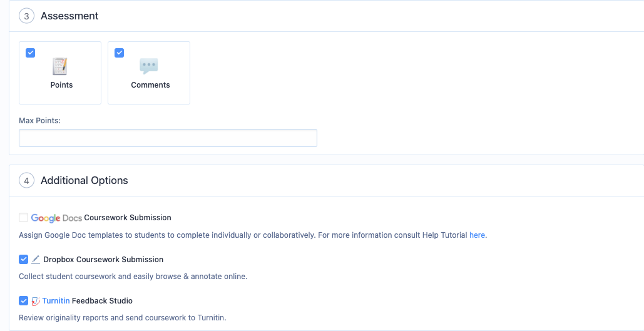644x331 pixels.
Task: Uncheck the Comments assessment checkbox
Action: coord(119,53)
